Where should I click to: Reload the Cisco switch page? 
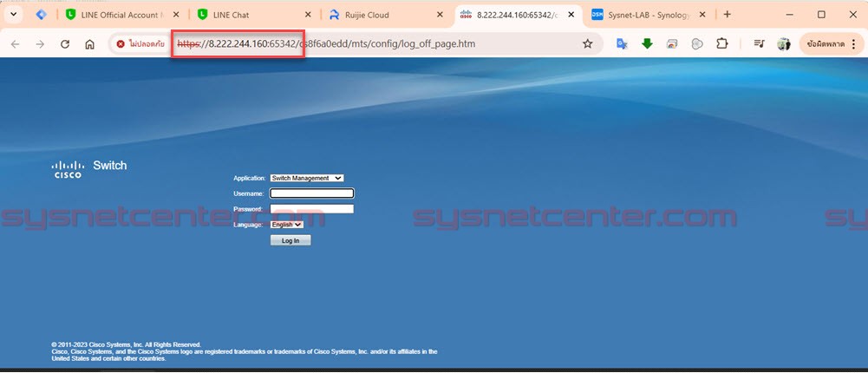[x=65, y=44]
